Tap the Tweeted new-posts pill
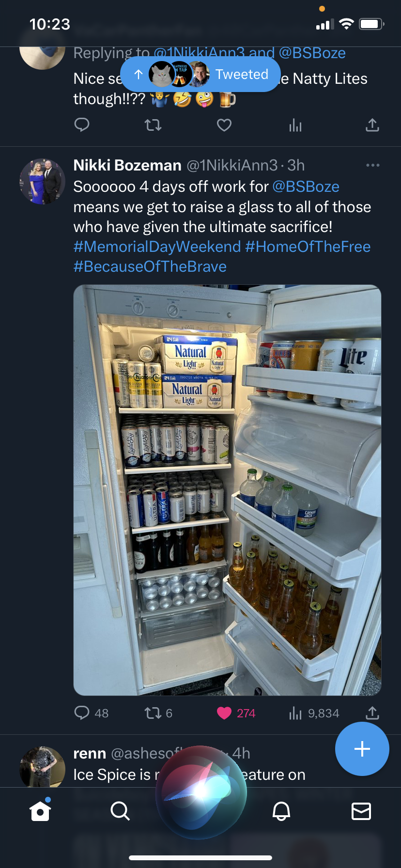401x868 pixels. (x=200, y=74)
